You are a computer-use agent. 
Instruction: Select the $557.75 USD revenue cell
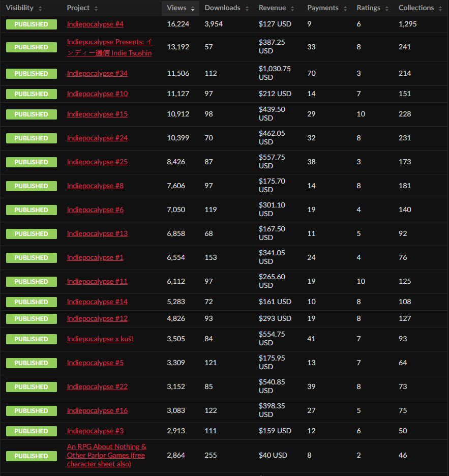point(272,162)
